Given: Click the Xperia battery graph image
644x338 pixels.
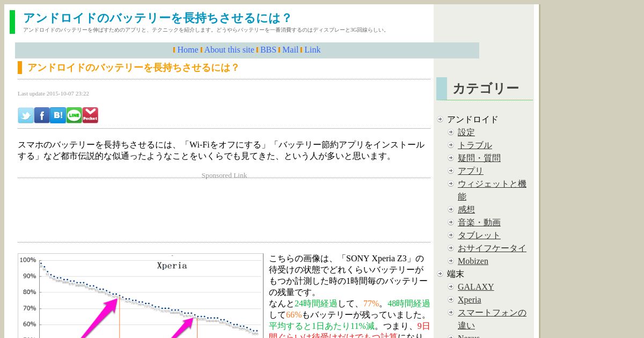Looking at the screenshot, I should [141, 296].
